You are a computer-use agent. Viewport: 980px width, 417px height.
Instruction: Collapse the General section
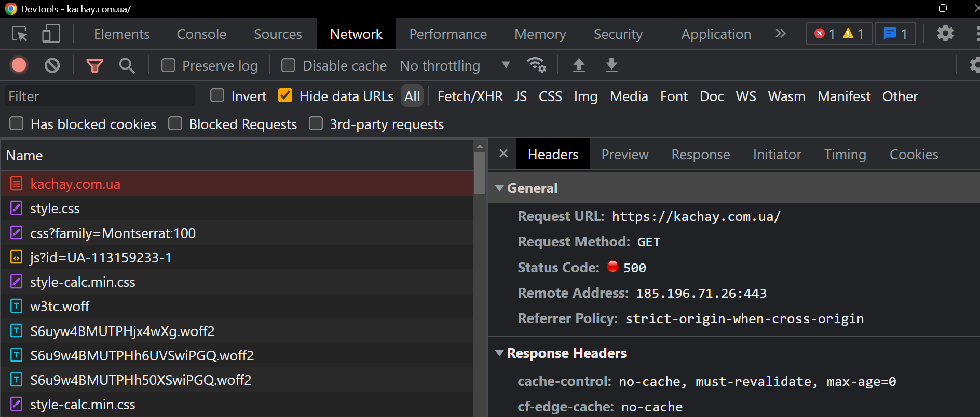[499, 188]
